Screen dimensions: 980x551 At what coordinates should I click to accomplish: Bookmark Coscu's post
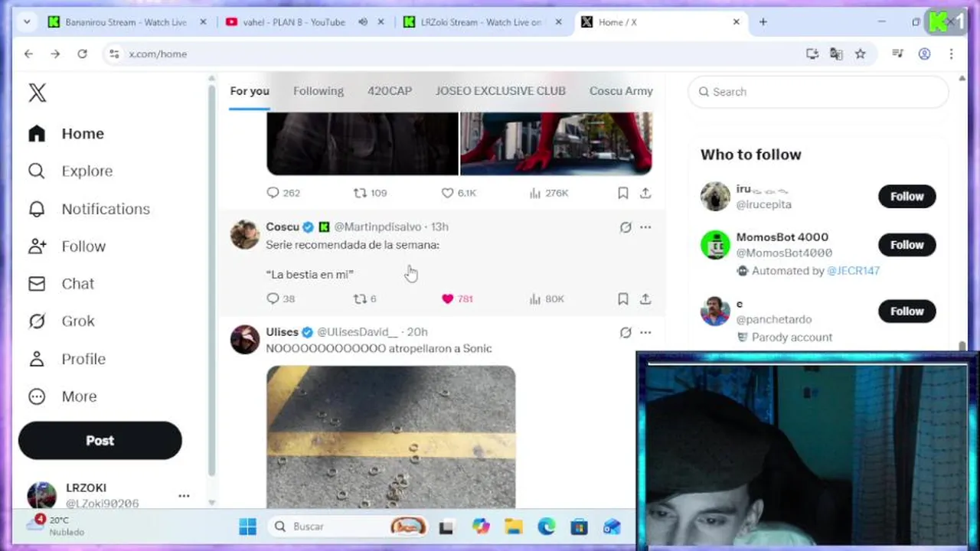623,299
